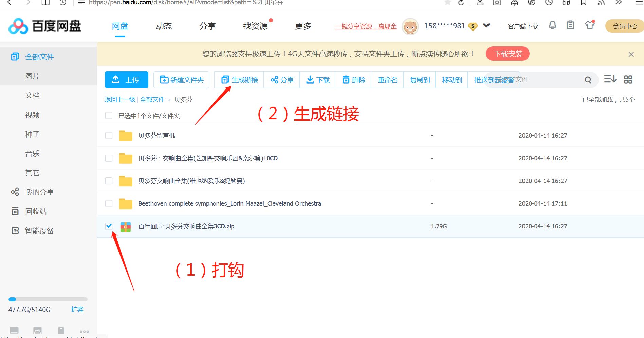The image size is (644, 338).
Task: Click the 返回上一级 breadcrumb link
Action: 120,100
